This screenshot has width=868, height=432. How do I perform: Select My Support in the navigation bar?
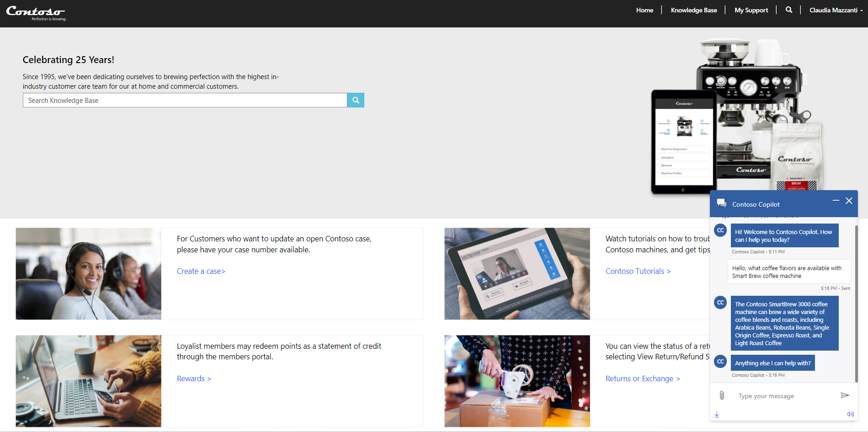pyautogui.click(x=751, y=10)
